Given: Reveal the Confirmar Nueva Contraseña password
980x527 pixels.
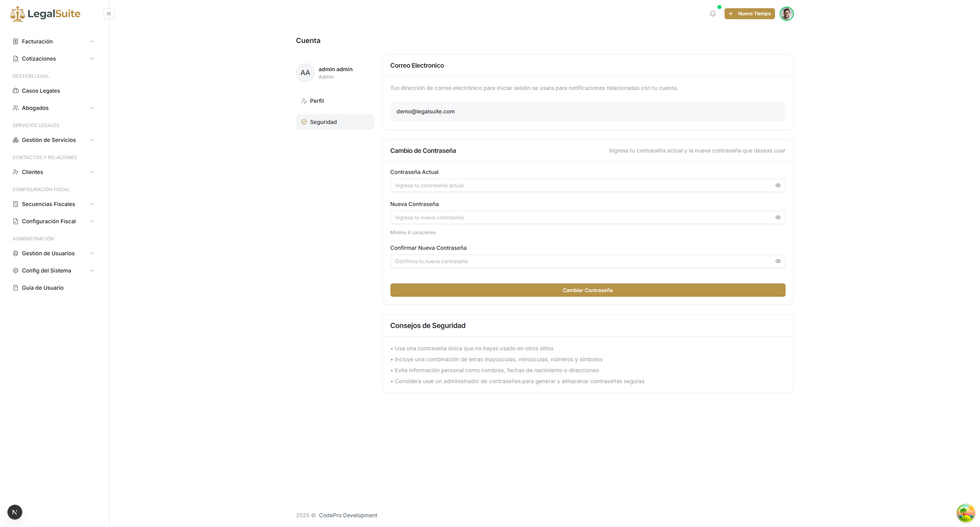Looking at the screenshot, I should pos(778,261).
